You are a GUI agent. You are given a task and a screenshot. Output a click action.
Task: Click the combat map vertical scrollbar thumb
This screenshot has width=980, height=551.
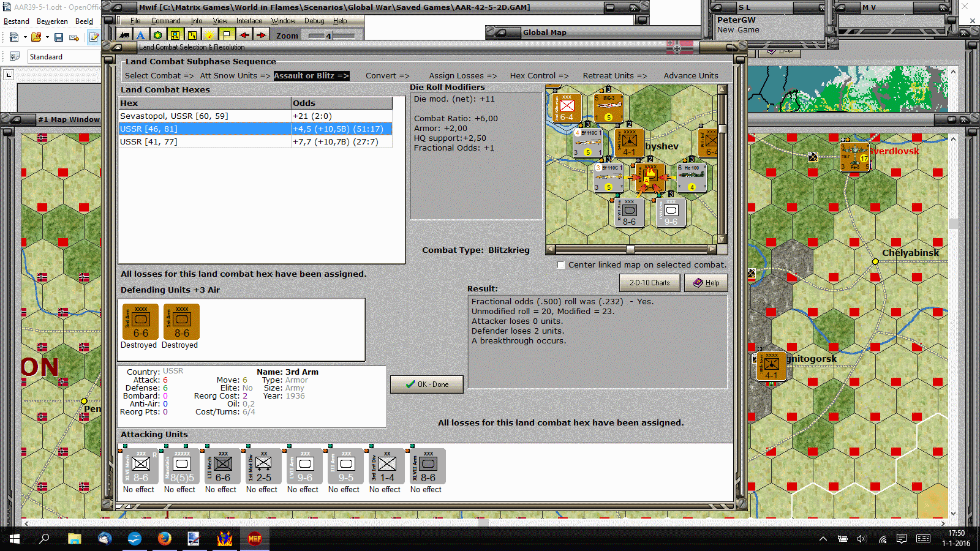pyautogui.click(x=723, y=129)
